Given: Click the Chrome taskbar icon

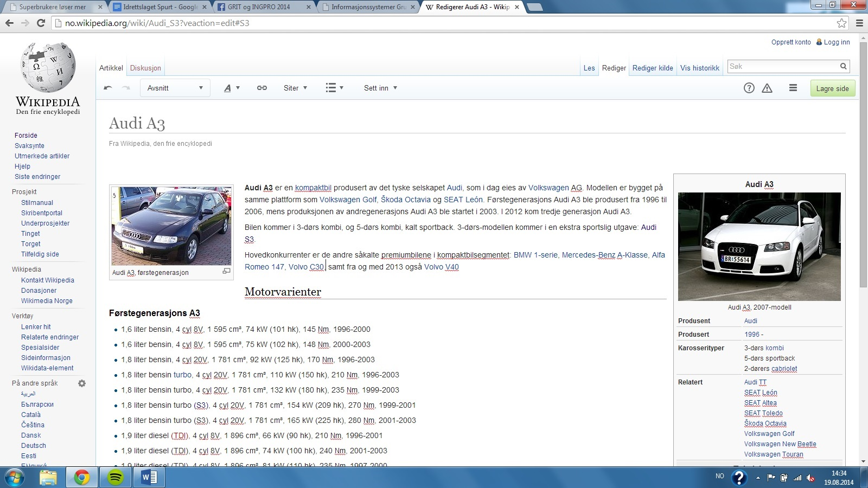Looking at the screenshot, I should click(82, 478).
